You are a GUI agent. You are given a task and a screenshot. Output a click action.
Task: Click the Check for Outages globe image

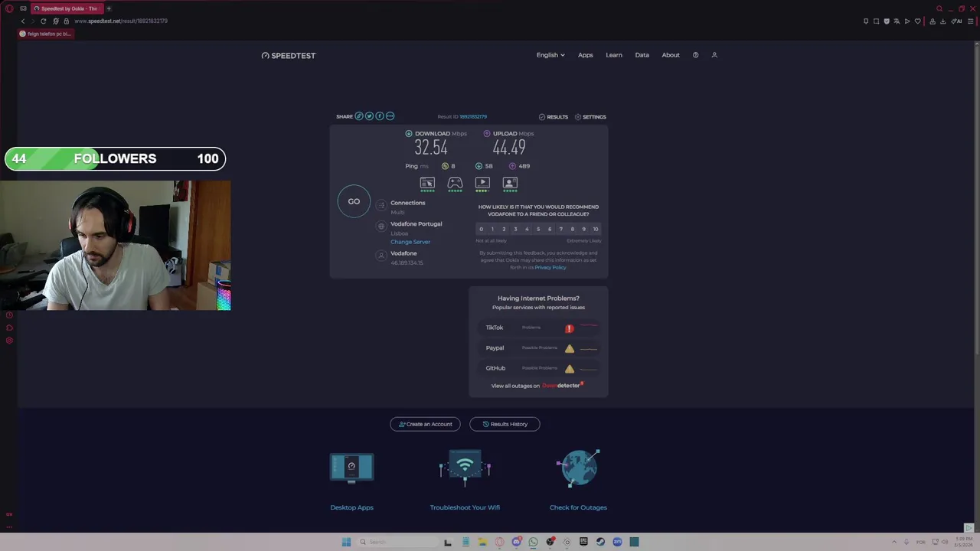point(578,468)
